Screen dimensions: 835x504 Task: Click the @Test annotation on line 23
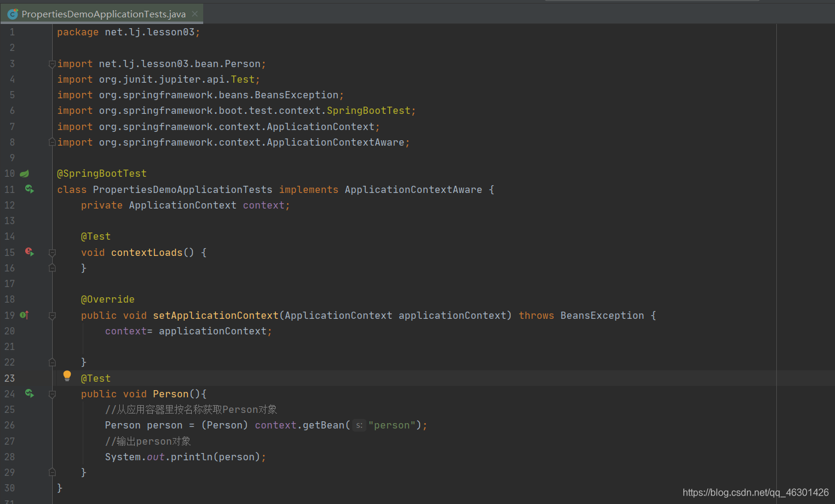(x=96, y=378)
